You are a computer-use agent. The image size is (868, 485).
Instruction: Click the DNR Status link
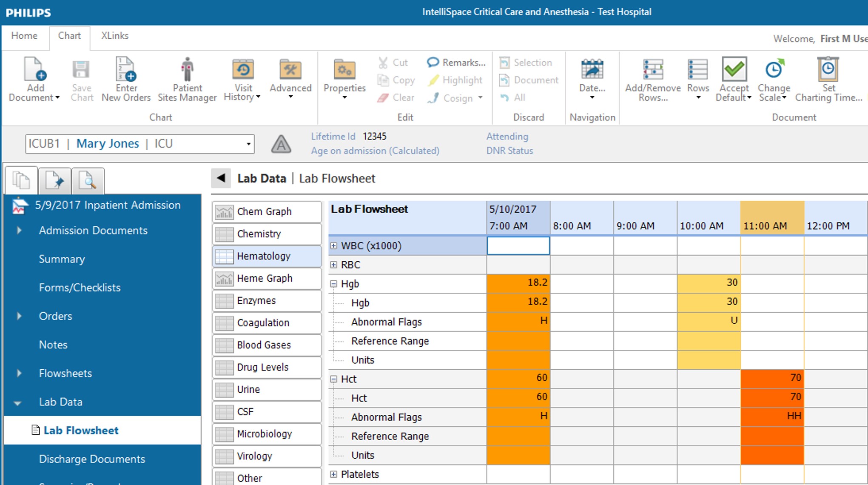pyautogui.click(x=509, y=151)
